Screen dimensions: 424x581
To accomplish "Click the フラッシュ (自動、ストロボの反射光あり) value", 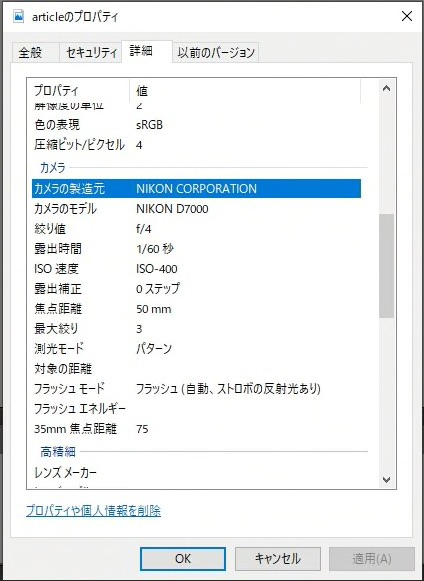I will click(x=228, y=389).
